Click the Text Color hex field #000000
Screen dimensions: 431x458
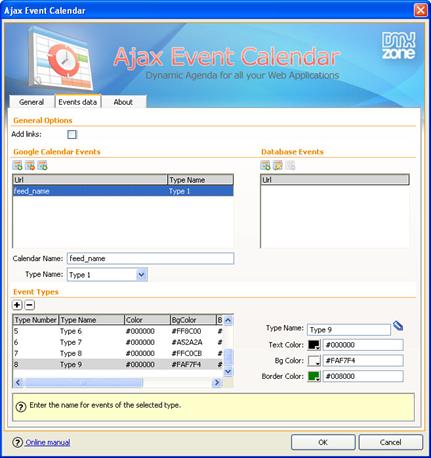coord(363,345)
